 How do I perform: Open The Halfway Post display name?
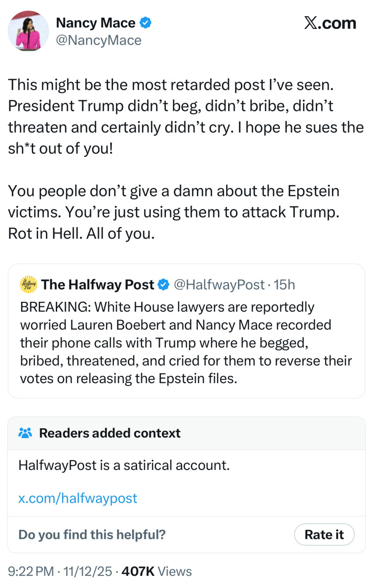[98, 284]
